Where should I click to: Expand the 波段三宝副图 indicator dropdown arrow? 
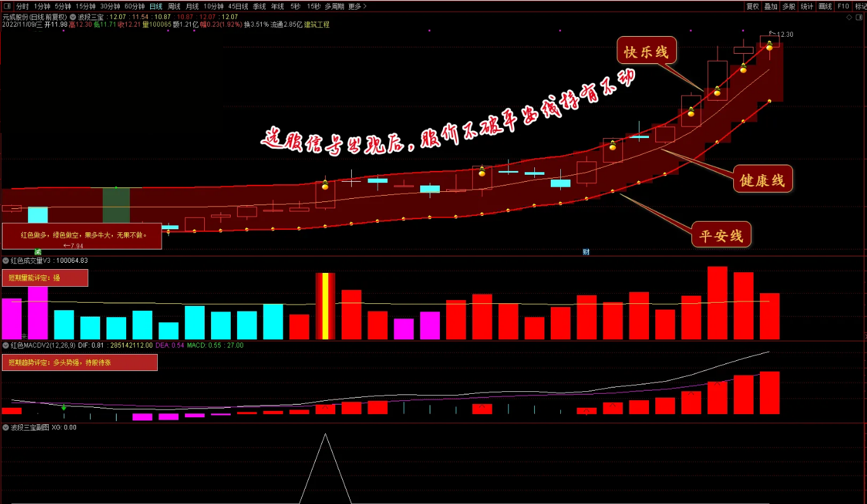click(x=6, y=427)
